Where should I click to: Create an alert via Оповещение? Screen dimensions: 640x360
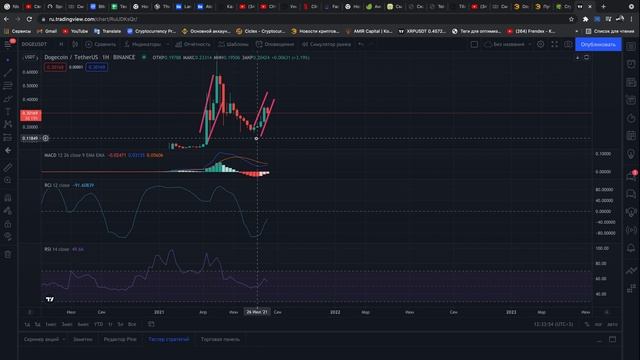click(x=275, y=44)
